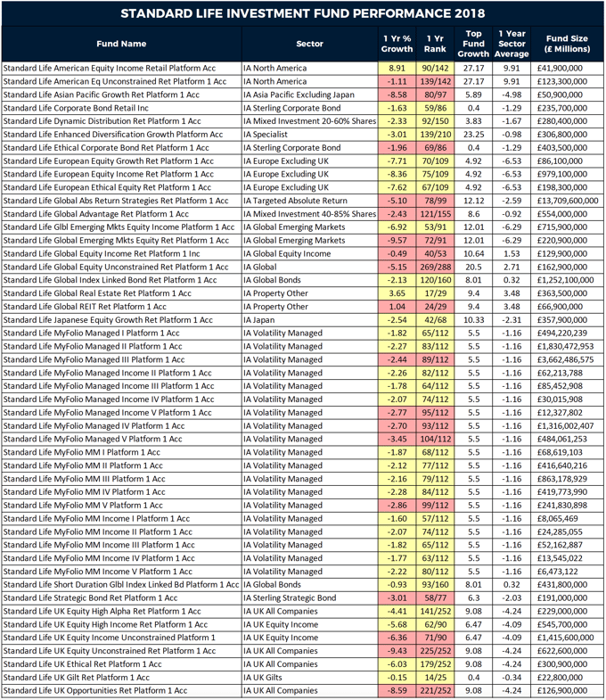Select Standard Life UK Equity High Income fund
606x700 pixels.
105,624
